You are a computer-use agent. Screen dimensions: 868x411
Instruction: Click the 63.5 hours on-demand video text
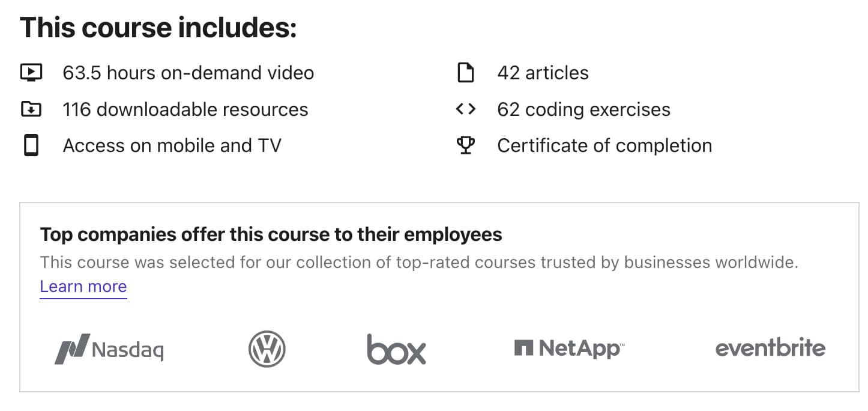pyautogui.click(x=188, y=72)
